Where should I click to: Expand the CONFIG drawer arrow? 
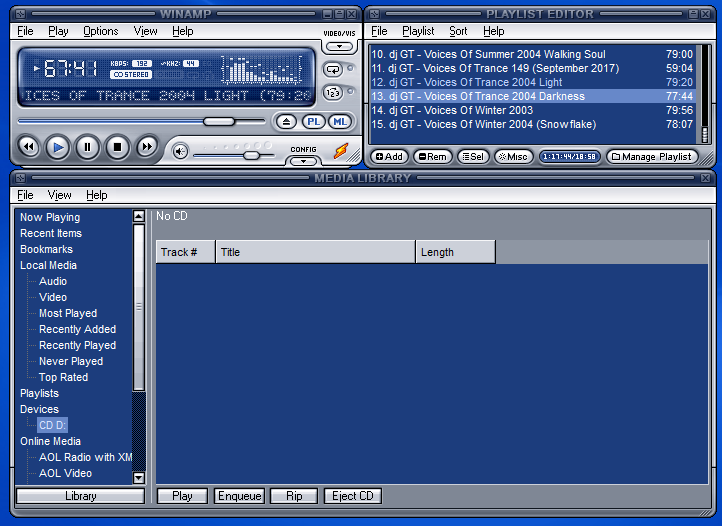[x=303, y=161]
